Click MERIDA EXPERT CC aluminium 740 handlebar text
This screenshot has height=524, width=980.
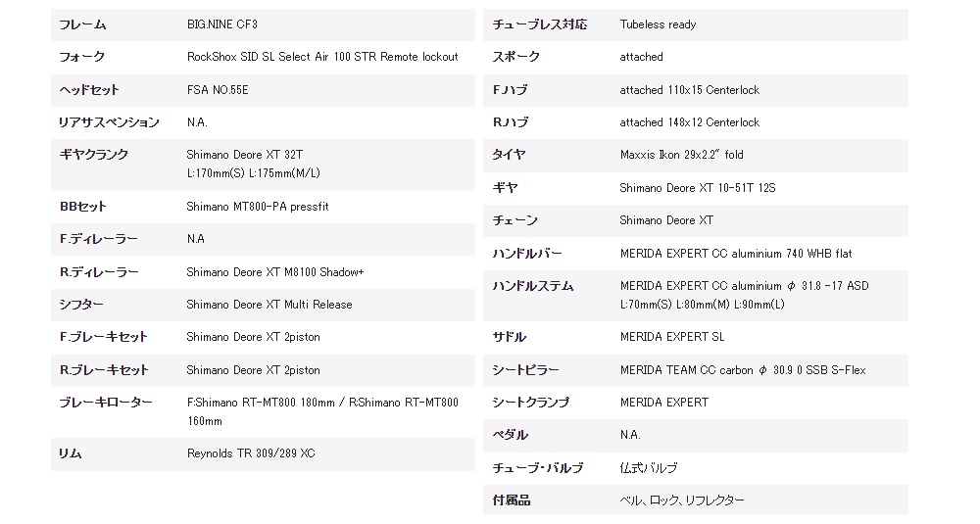point(736,254)
